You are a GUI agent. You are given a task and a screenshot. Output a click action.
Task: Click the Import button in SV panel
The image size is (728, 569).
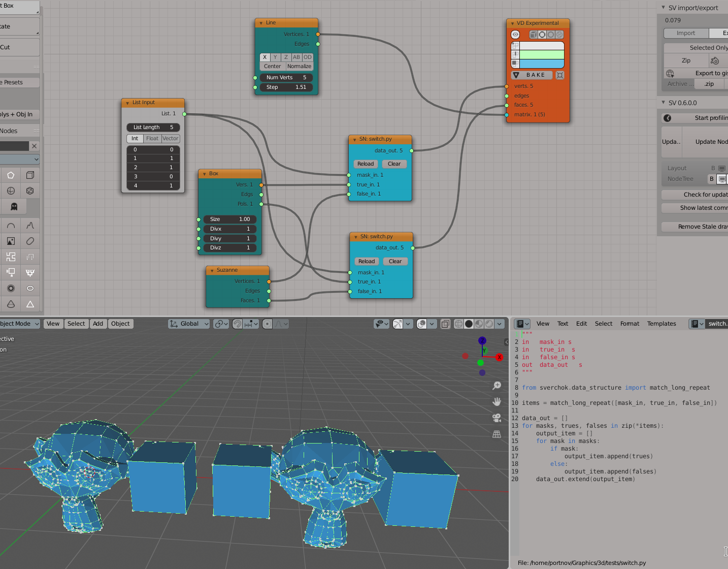686,34
